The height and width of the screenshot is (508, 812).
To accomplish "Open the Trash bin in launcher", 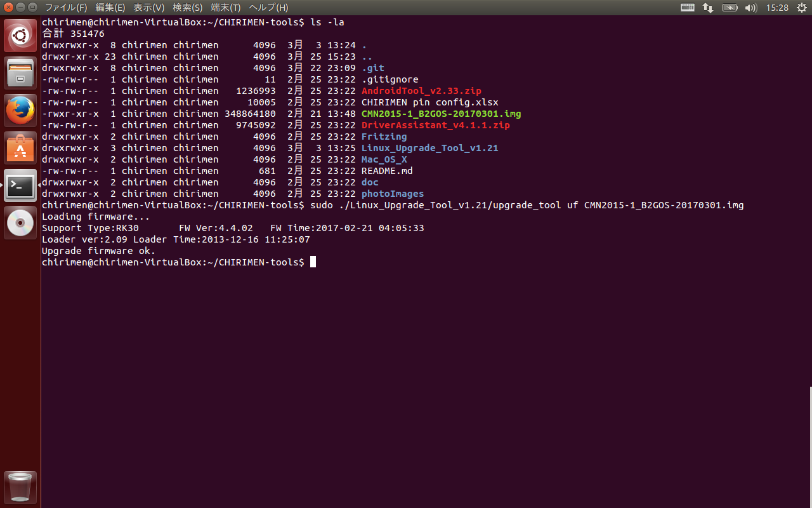I will pos(20,487).
